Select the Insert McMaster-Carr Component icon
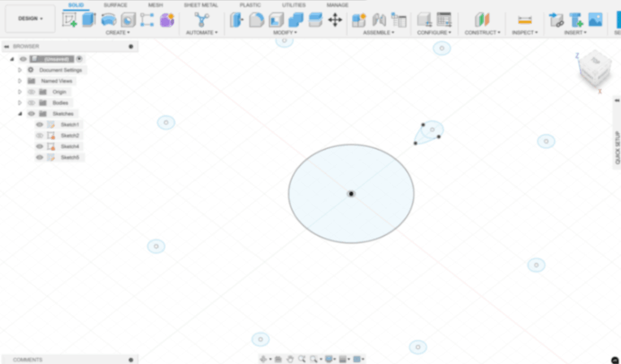The width and height of the screenshot is (621, 364). tap(576, 20)
